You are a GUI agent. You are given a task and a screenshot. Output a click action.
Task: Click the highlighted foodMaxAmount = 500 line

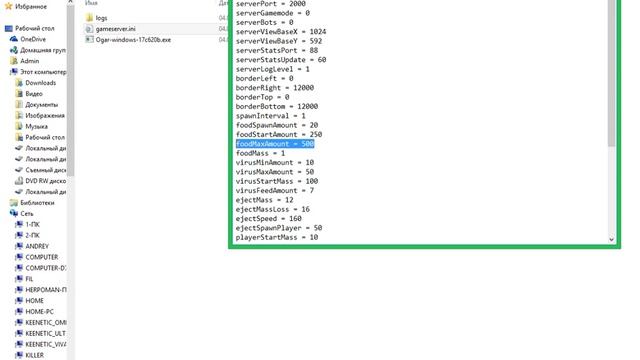coord(275,144)
